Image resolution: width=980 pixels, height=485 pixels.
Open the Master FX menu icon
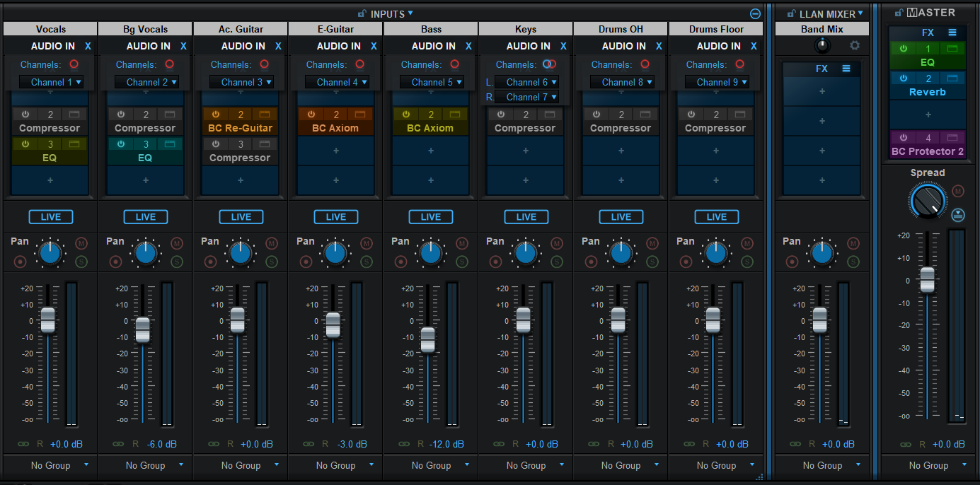tap(952, 33)
